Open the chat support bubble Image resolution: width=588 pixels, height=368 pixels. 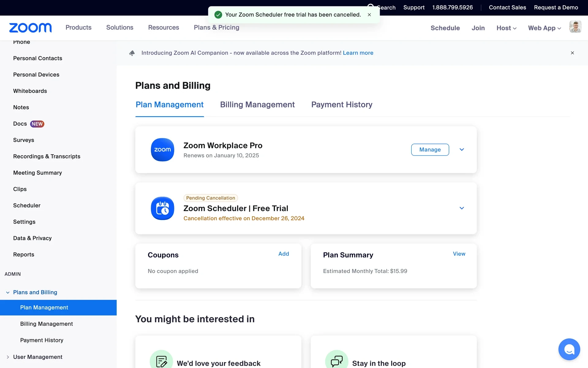pyautogui.click(x=569, y=349)
